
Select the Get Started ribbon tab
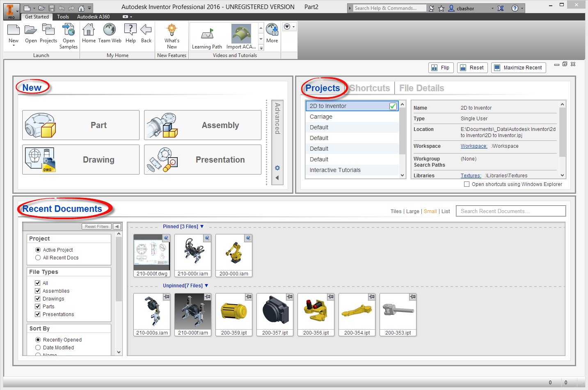(37, 17)
